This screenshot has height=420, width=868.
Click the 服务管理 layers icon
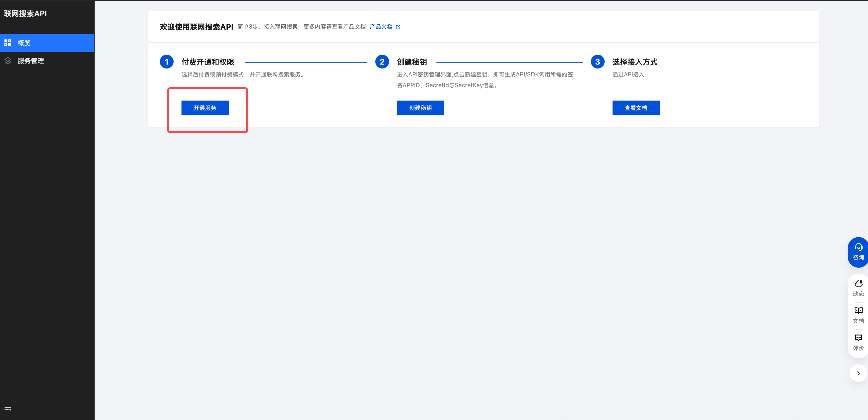coord(8,61)
